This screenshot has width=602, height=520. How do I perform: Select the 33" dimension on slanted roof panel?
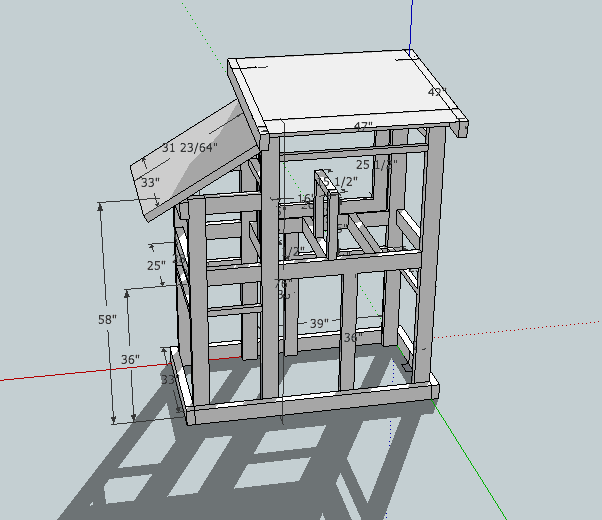click(150, 182)
